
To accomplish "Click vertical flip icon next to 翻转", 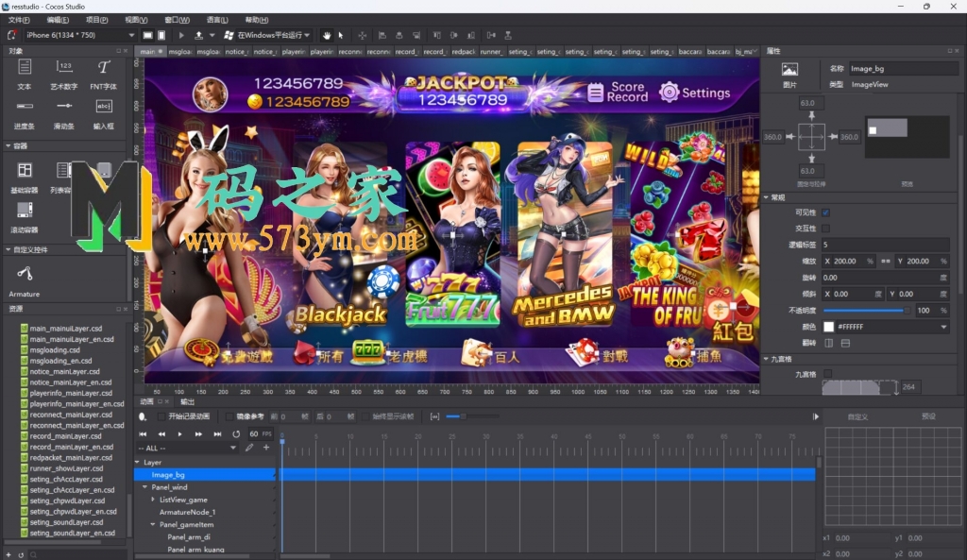I will 845,343.
